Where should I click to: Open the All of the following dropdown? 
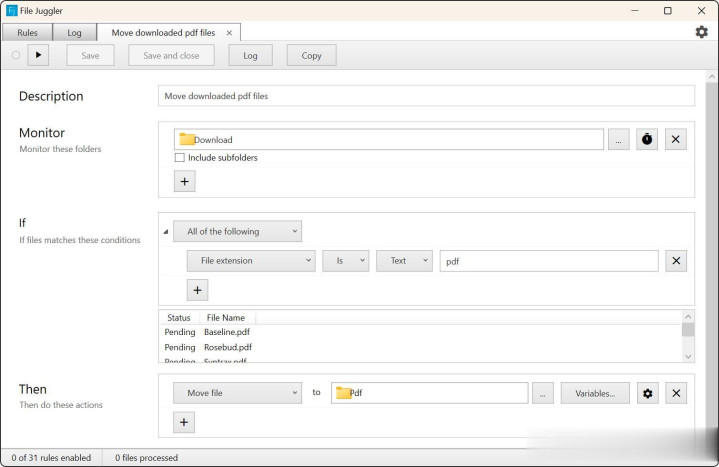237,231
